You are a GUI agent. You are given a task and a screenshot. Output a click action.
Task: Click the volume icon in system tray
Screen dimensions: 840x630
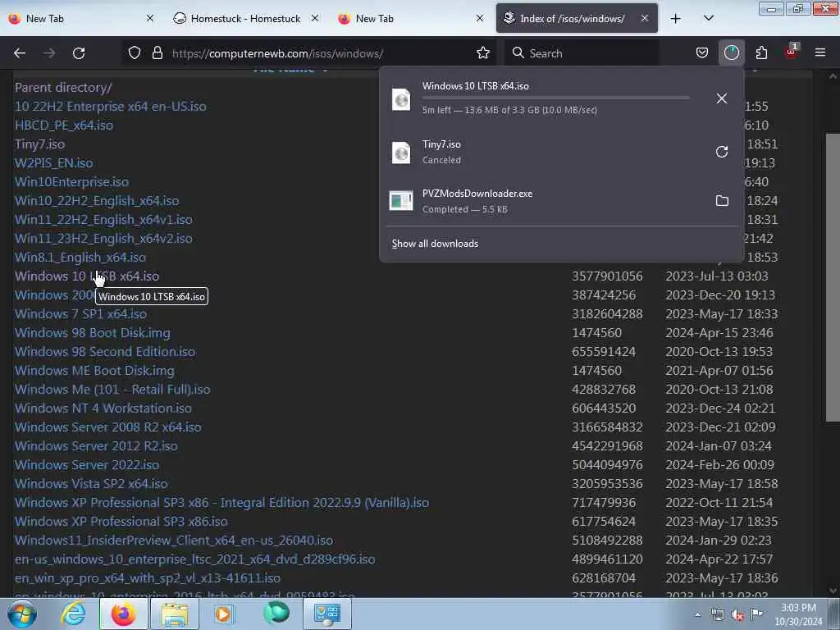pyautogui.click(x=737, y=615)
